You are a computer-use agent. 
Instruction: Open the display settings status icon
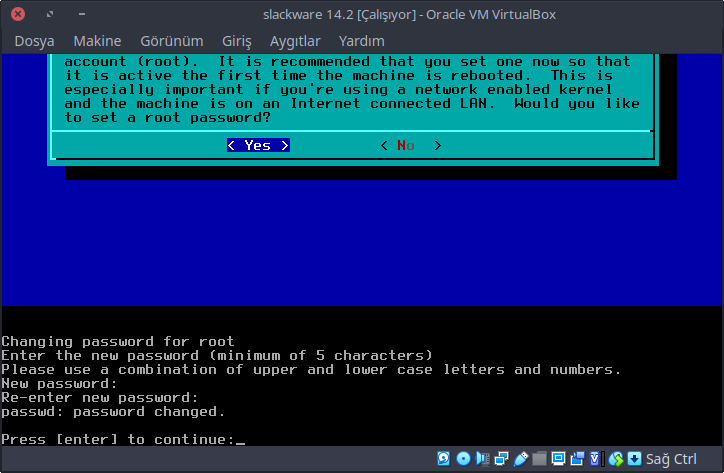point(558,459)
